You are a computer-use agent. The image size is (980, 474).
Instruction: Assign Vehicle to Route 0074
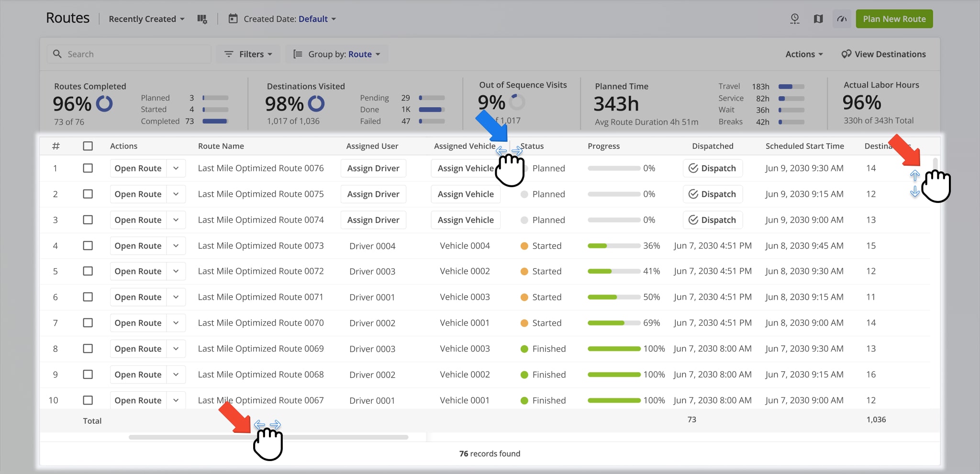[x=466, y=220]
